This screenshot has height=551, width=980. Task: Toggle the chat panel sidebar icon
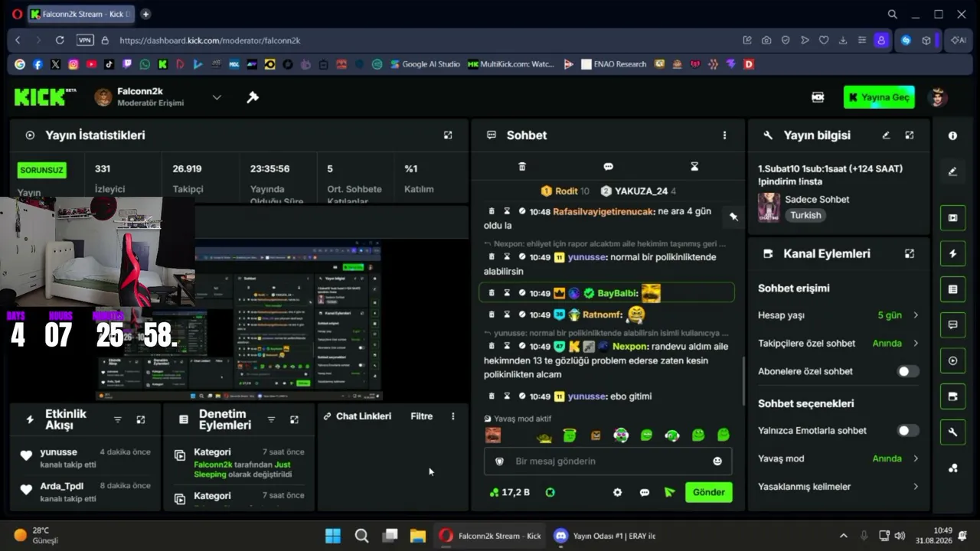coord(952,324)
